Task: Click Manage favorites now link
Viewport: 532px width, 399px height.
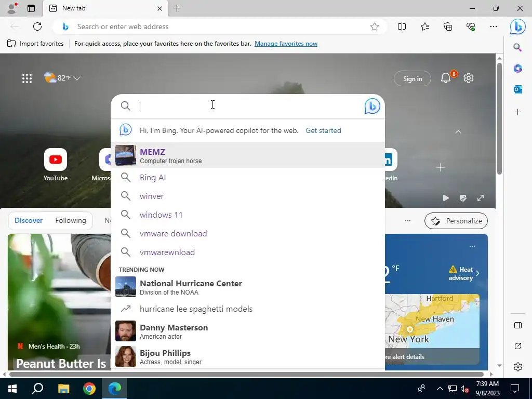Action: coord(286,44)
